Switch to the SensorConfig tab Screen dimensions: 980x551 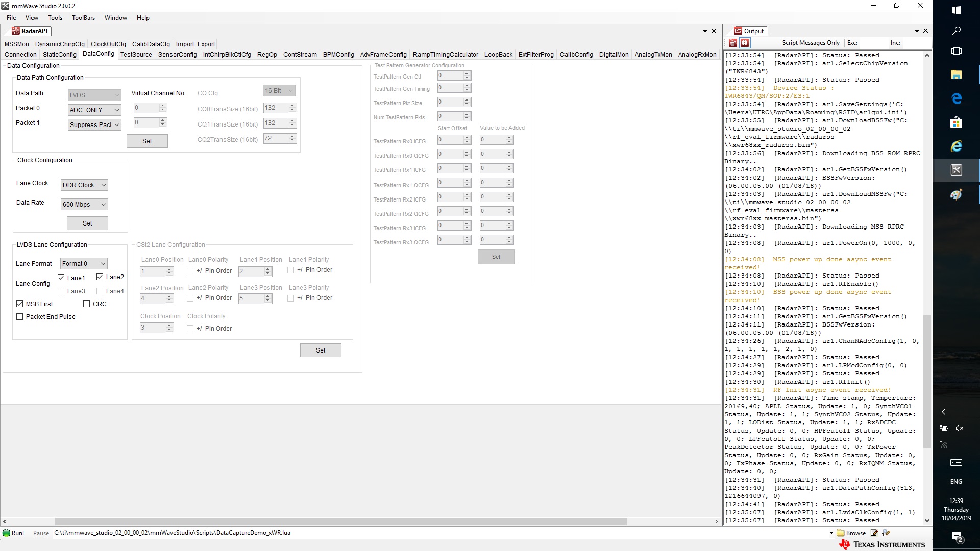click(177, 55)
